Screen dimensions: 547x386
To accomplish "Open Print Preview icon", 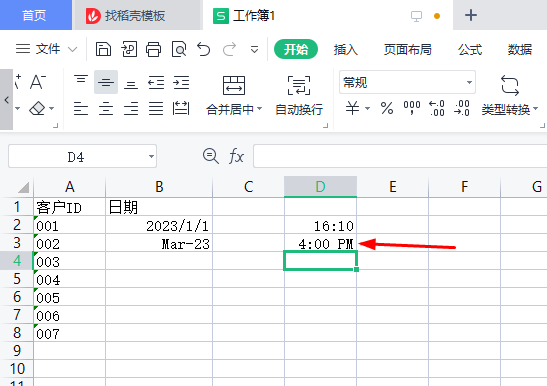I will tap(179, 49).
